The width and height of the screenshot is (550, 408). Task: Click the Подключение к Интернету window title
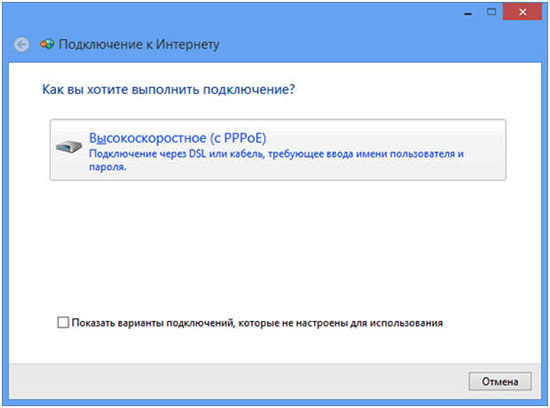[139, 45]
